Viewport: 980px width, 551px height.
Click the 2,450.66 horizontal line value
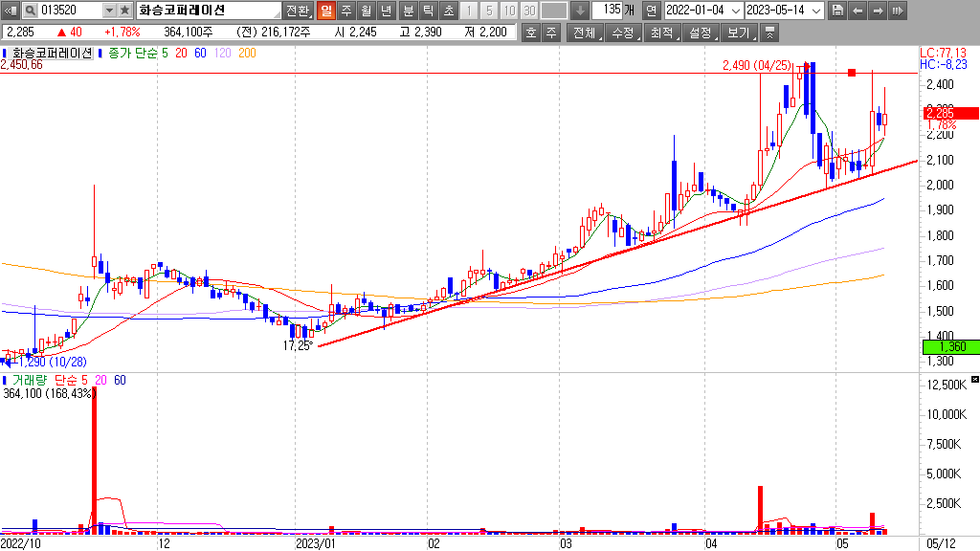tap(22, 65)
